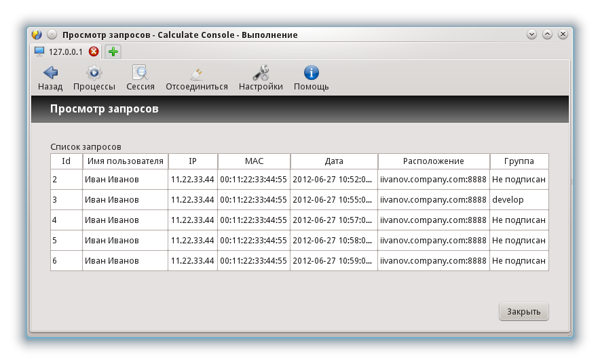Open the window menu icon in title bar
The image size is (600, 364).
pos(37,35)
